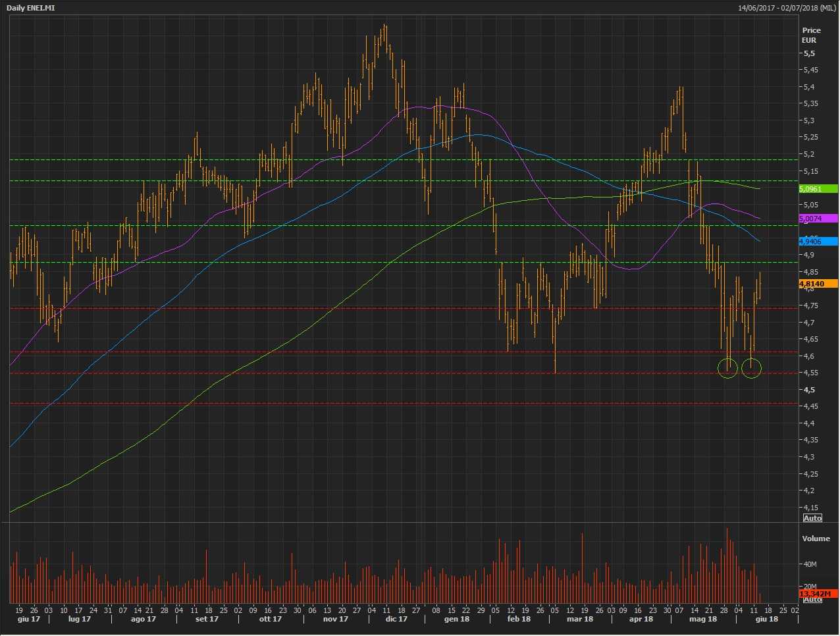Click the nov 17 month label
The height and width of the screenshot is (636, 840).
click(x=336, y=619)
